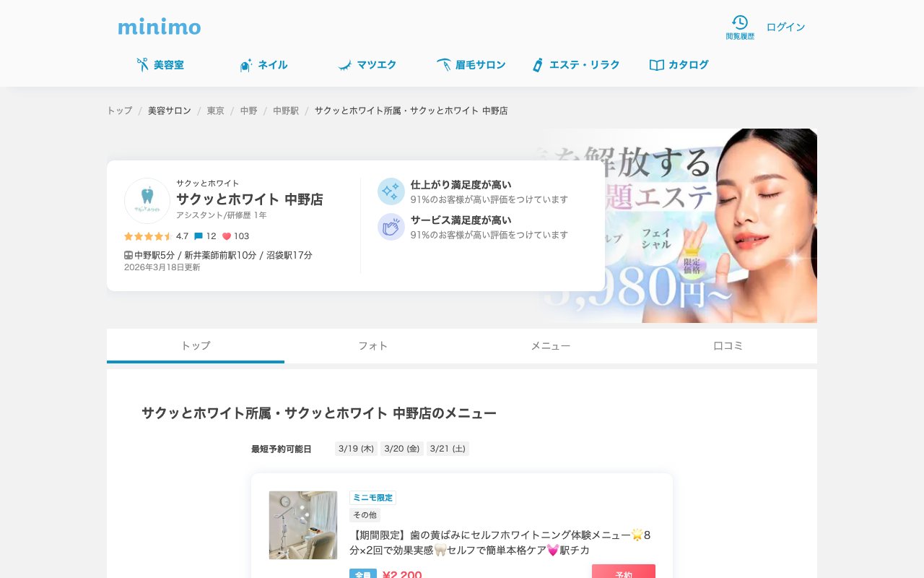
Task: Click the eyebrow icon for 眉毛サロン
Action: pyautogui.click(x=443, y=65)
